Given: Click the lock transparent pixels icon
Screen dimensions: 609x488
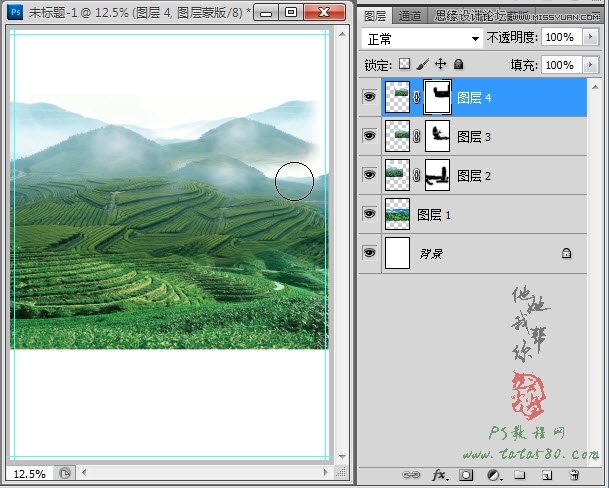Looking at the screenshot, I should [404, 64].
